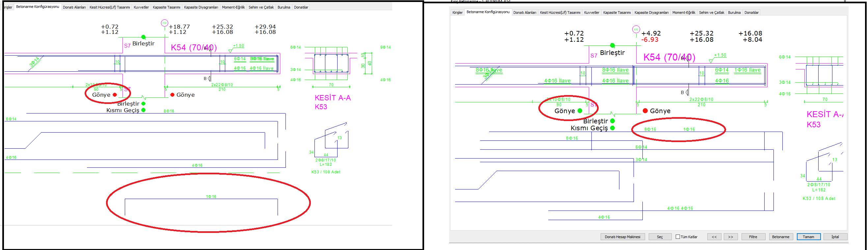Screen dimensions: 868x250
Task: Open Donatı Hesap Makinesi calculator
Action: [622, 237]
